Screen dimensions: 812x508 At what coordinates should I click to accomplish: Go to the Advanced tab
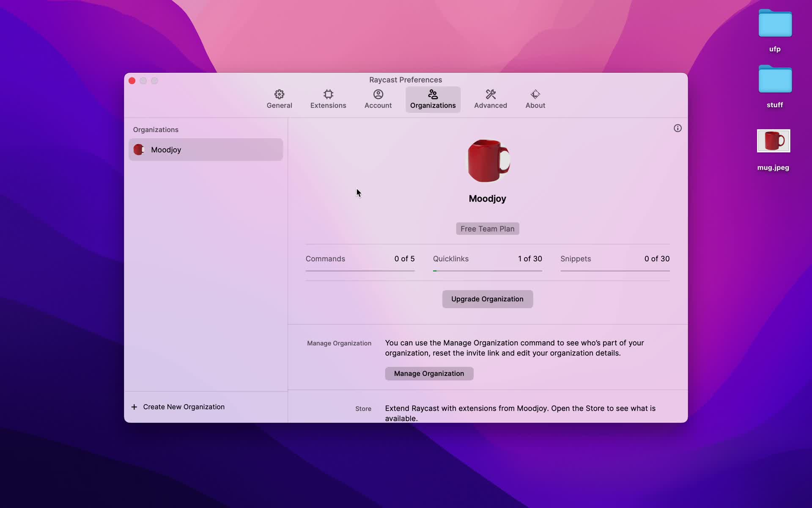(x=490, y=99)
